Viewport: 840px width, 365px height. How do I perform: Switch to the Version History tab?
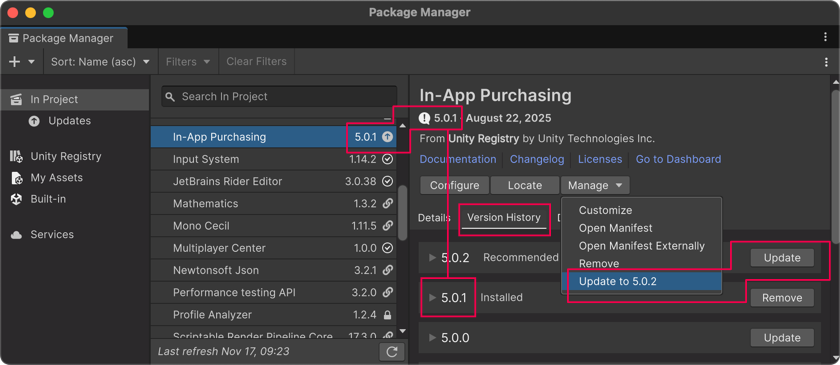coord(504,218)
